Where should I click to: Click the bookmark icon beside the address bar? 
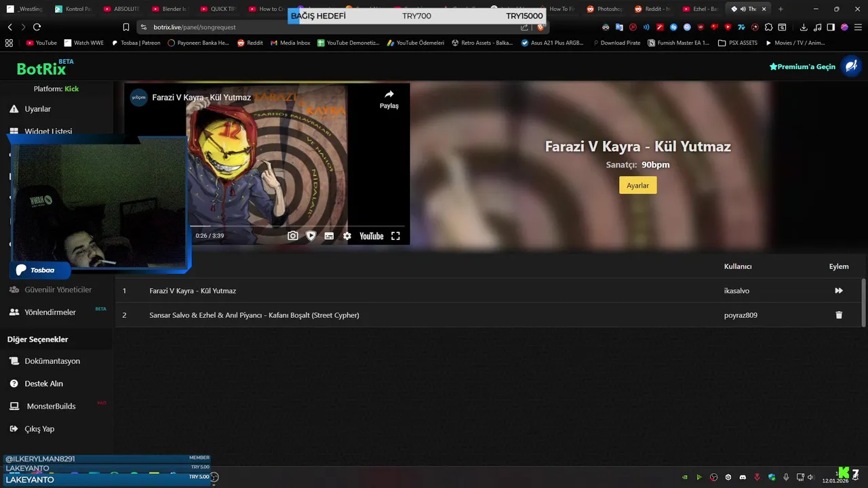click(126, 27)
